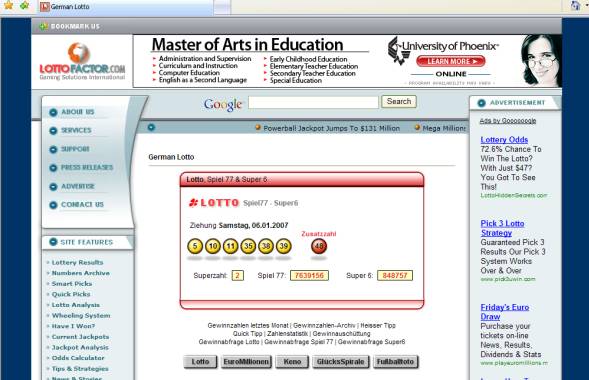Click yellow lotto ball number 5

(x=195, y=246)
